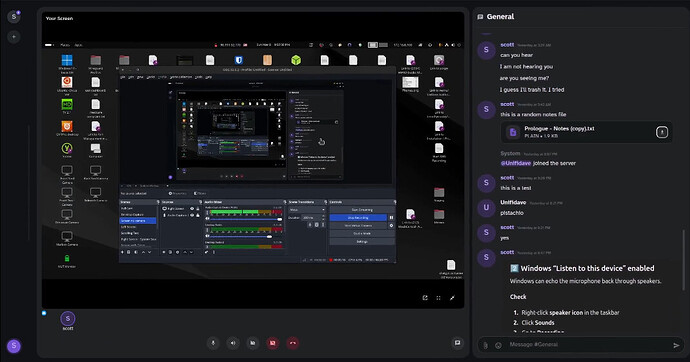690x362 pixels.
Task: Open your user avatar at bottom left
Action: (x=14, y=346)
